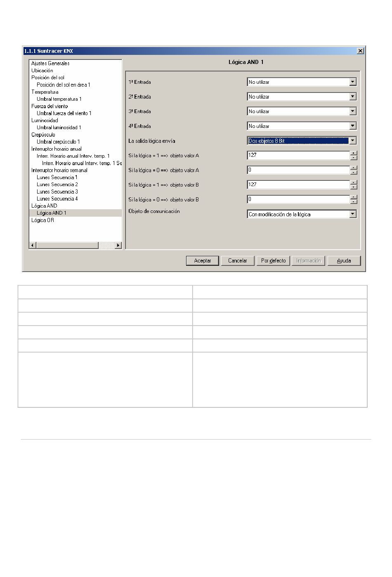
Task: Increase logic=1 objeto valor B value
Action: 354,182
